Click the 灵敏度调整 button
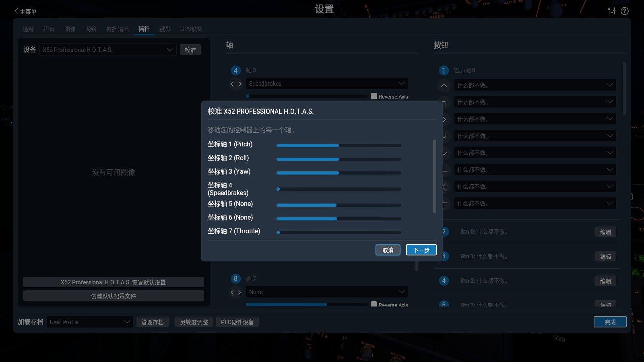This screenshot has height=362, width=644. (x=194, y=322)
